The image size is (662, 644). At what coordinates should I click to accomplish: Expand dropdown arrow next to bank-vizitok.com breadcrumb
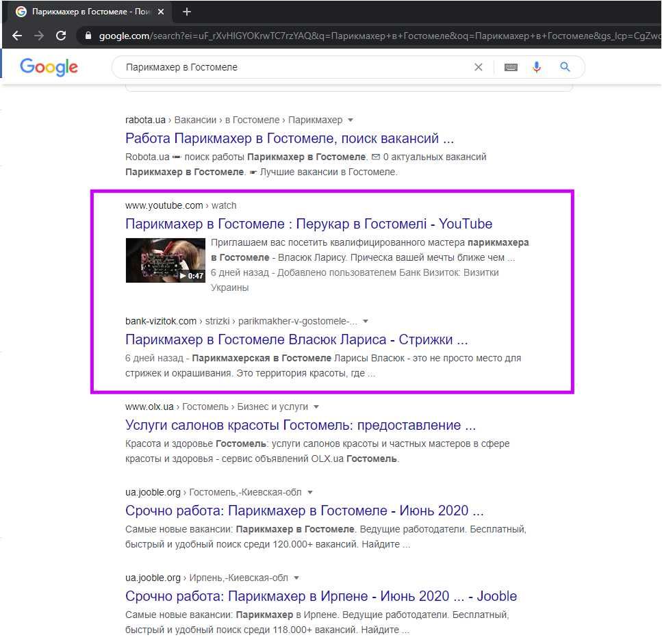[x=366, y=321]
